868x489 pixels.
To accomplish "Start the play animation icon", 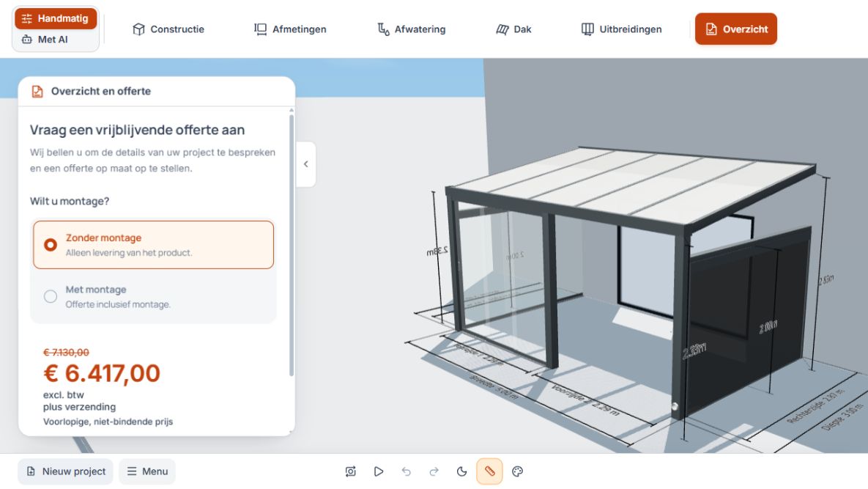I will [378, 471].
